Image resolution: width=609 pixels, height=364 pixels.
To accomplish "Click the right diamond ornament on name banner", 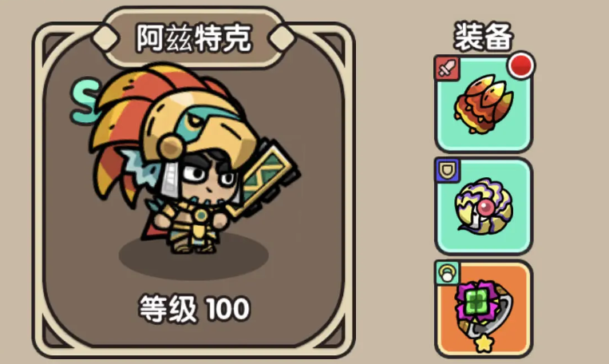I will coord(282,38).
